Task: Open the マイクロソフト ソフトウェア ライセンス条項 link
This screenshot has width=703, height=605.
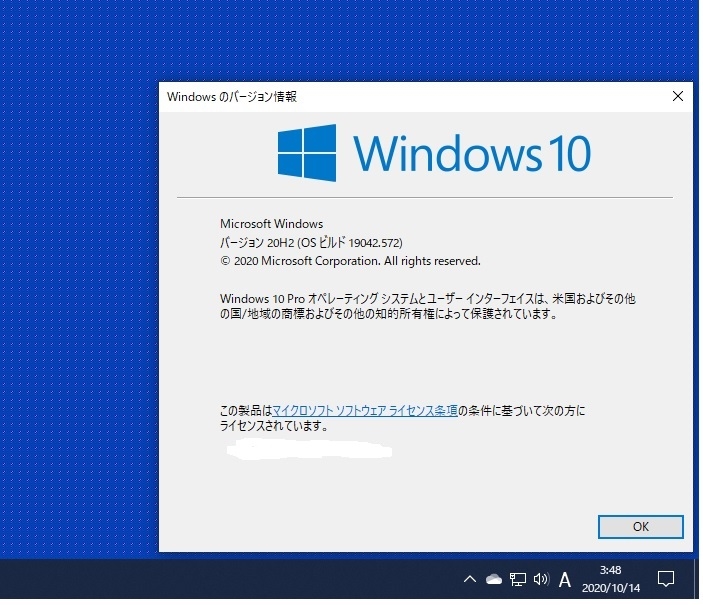Action: pos(365,410)
